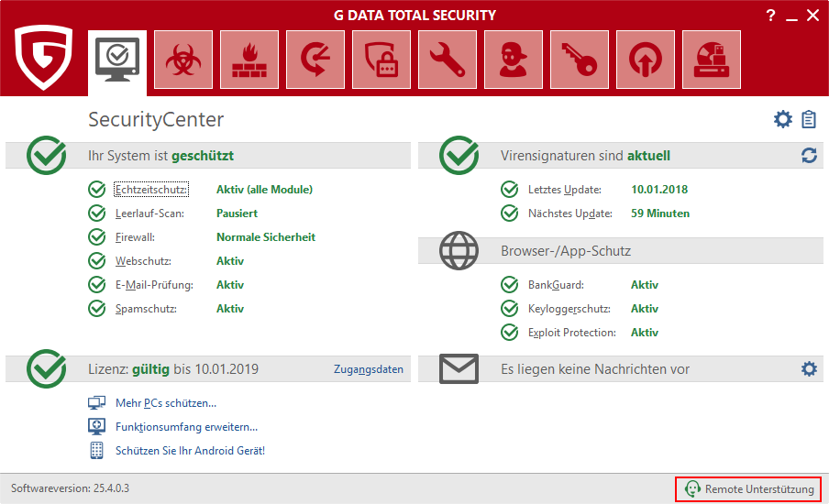Click the large Lizenz checkmark icon
The width and height of the screenshot is (829, 504).
(47, 368)
